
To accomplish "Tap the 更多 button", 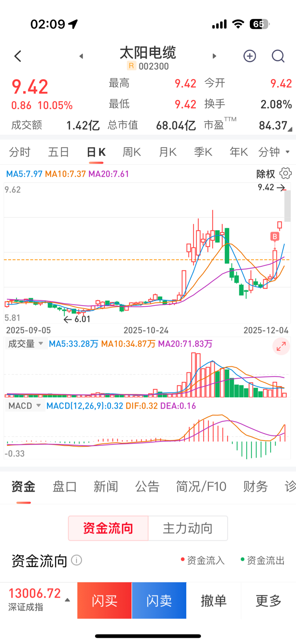I will tap(269, 600).
